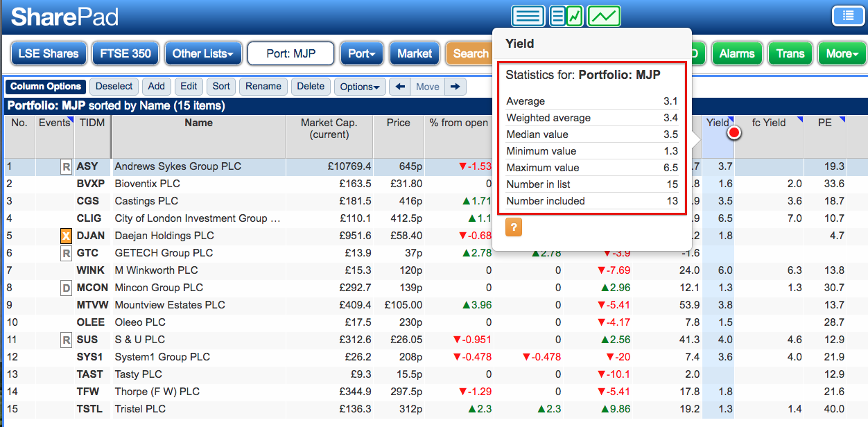Click the R event icon for ASY
This screenshot has width=868, height=427.
66,166
